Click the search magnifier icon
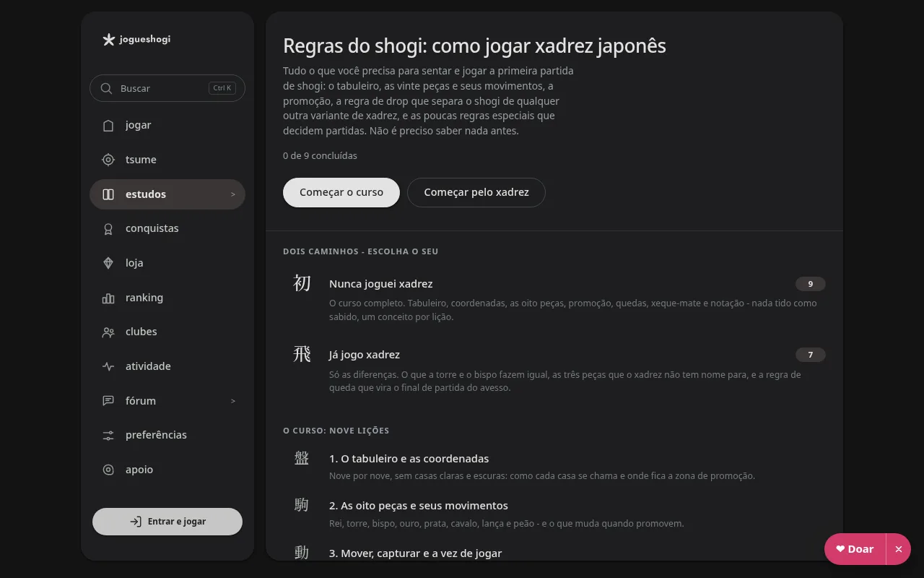Image resolution: width=924 pixels, height=578 pixels. pos(106,88)
